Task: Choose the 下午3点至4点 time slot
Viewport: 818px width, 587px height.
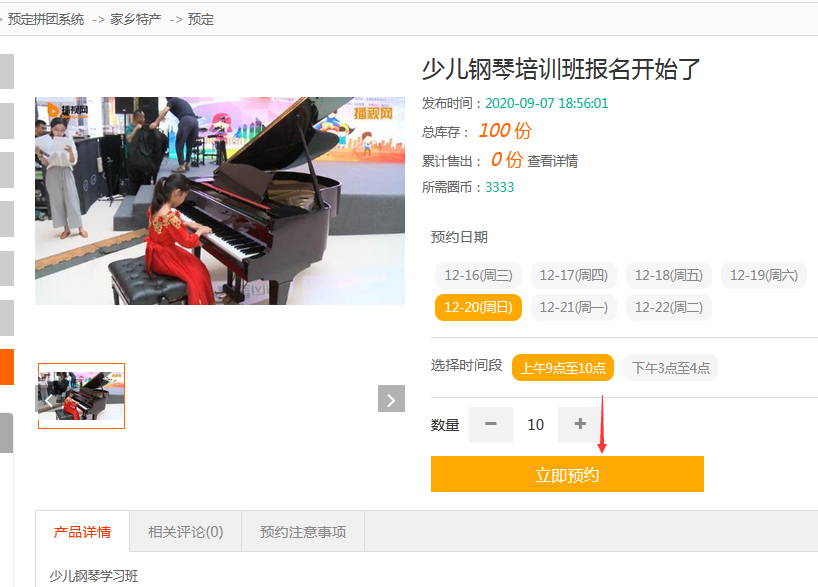Action: [x=670, y=368]
